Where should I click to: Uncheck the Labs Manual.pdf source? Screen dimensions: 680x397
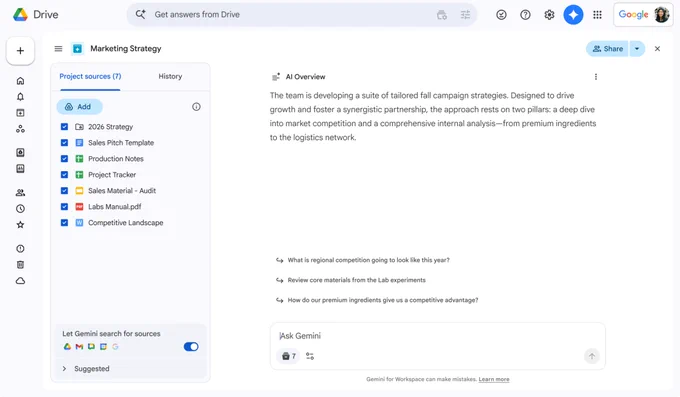pyautogui.click(x=64, y=207)
